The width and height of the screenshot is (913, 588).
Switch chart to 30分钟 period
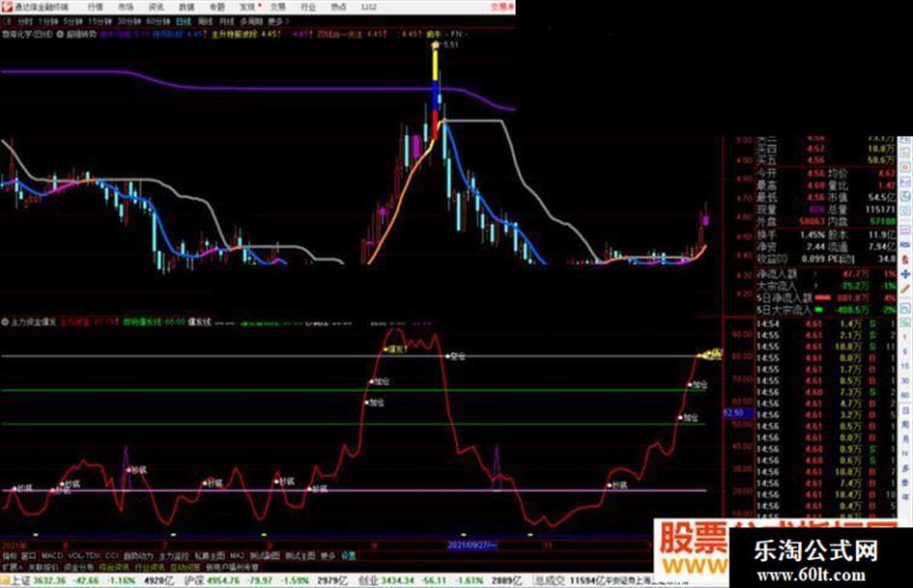[129, 21]
